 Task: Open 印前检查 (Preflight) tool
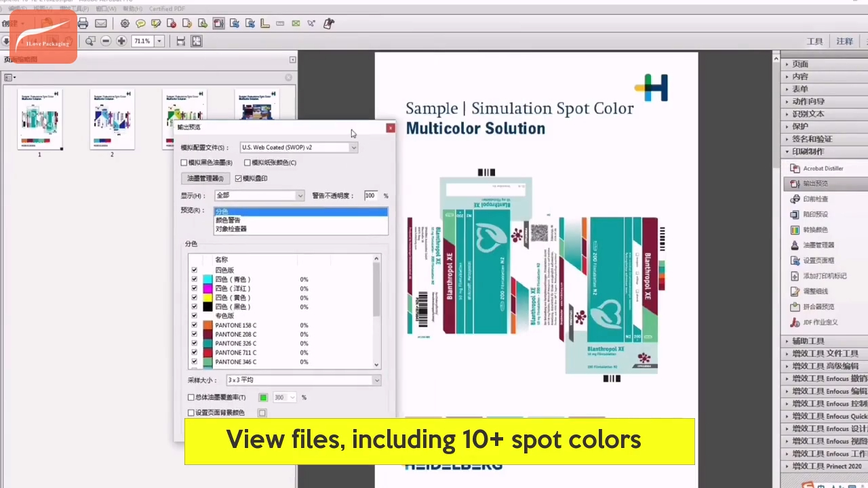click(x=815, y=199)
